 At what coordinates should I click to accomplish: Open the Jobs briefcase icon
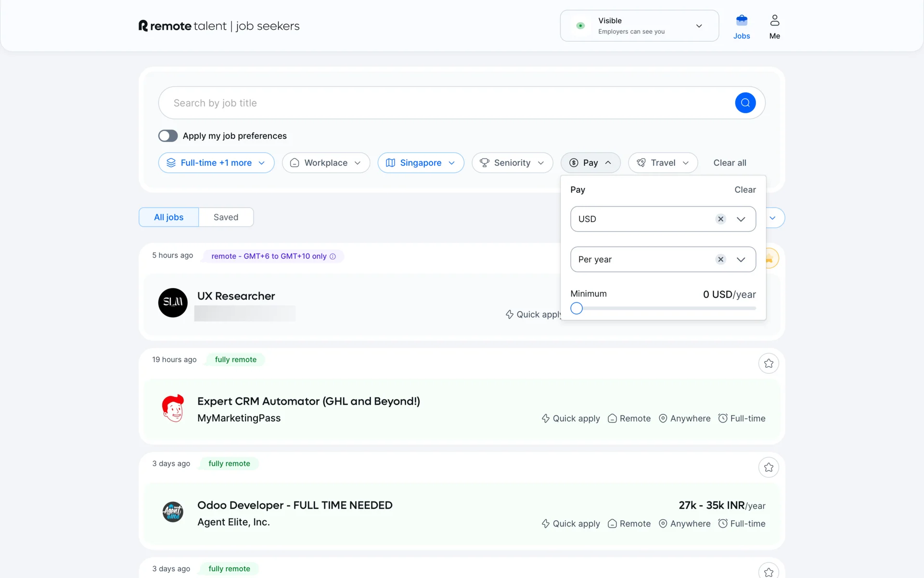click(x=741, y=21)
